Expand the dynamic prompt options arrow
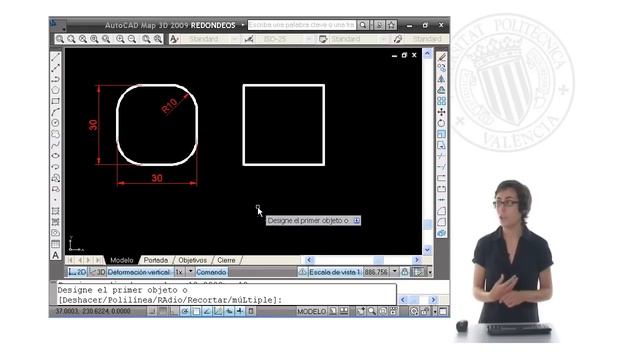 (x=357, y=221)
